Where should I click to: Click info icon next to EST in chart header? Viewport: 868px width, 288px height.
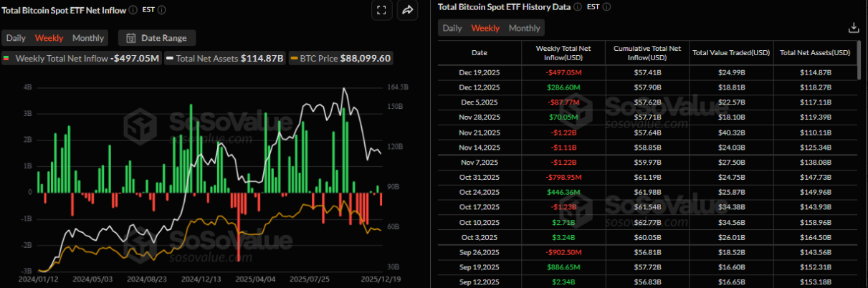click(x=162, y=10)
